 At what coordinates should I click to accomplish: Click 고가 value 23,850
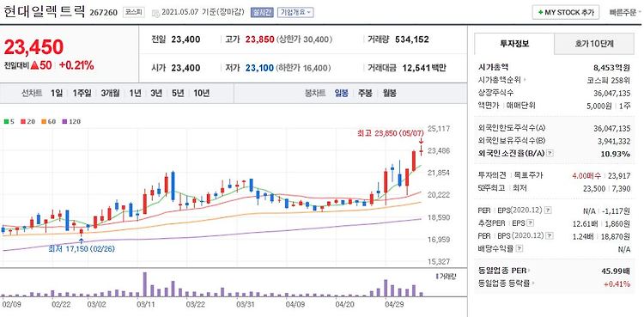[259, 40]
